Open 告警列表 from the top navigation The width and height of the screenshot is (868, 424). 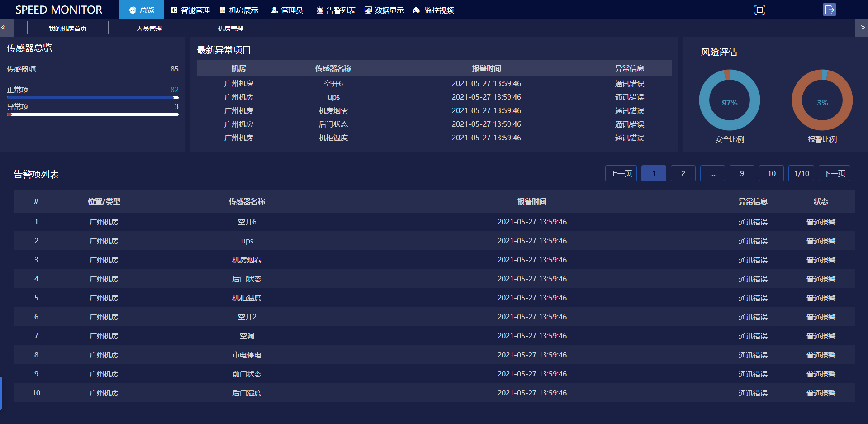click(x=336, y=10)
